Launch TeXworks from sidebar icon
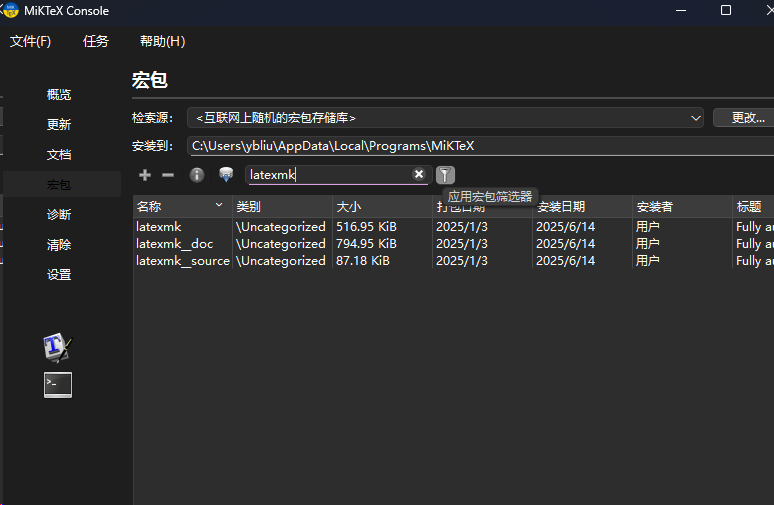This screenshot has height=505, width=774. coord(58,347)
